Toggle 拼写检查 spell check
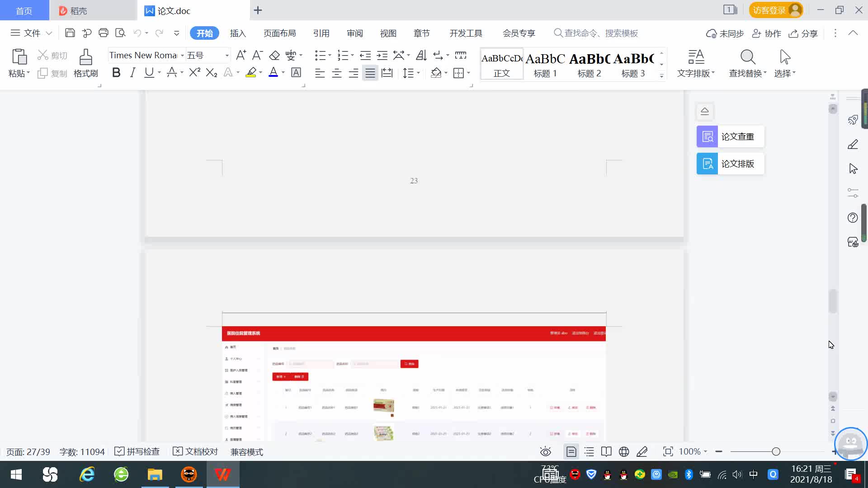 click(x=137, y=451)
